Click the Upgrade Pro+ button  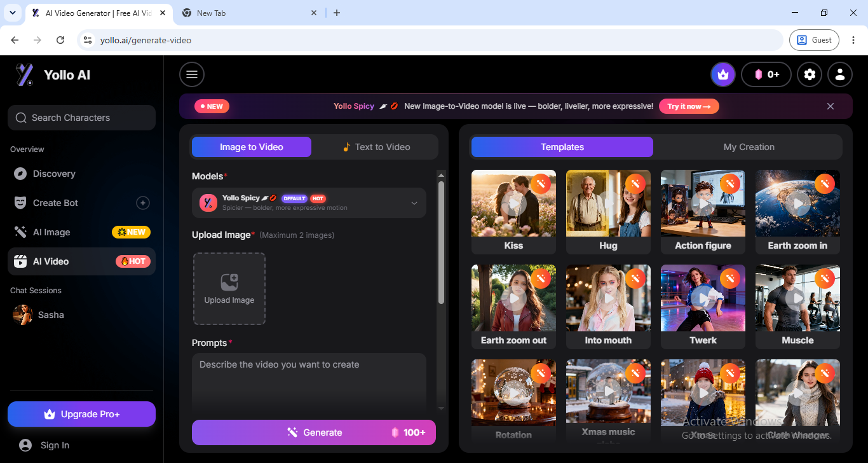tap(81, 414)
